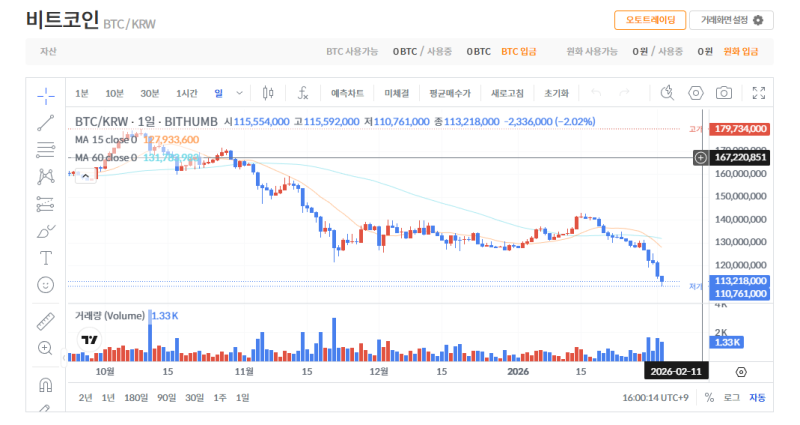
Task: Open 오토트레이딩 auto trading
Action: [x=650, y=20]
